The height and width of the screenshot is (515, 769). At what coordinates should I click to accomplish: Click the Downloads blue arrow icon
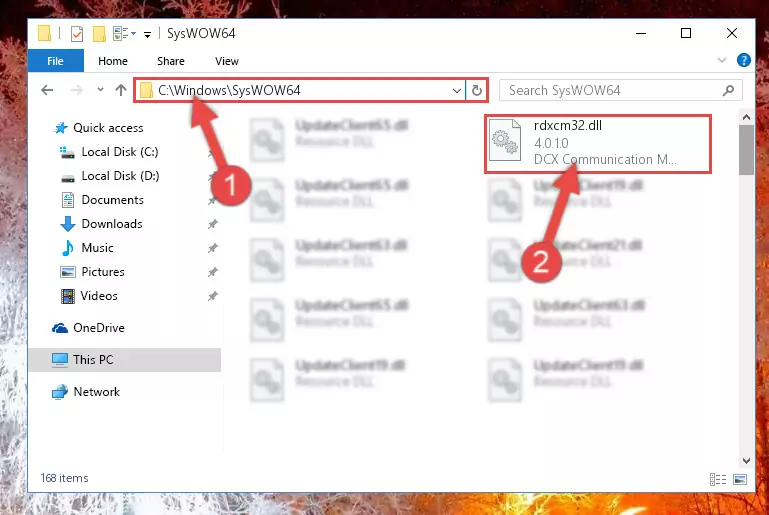pyautogui.click(x=68, y=224)
